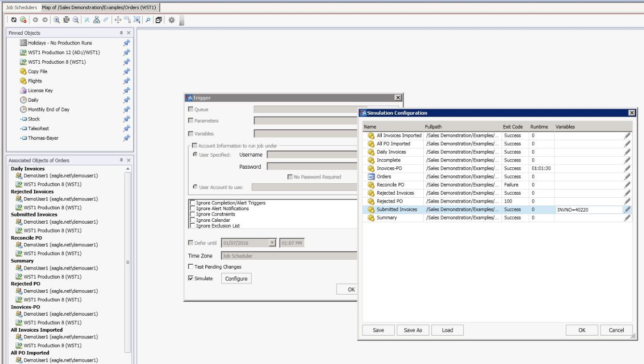Click the settings gear toolbar icon

tap(171, 20)
